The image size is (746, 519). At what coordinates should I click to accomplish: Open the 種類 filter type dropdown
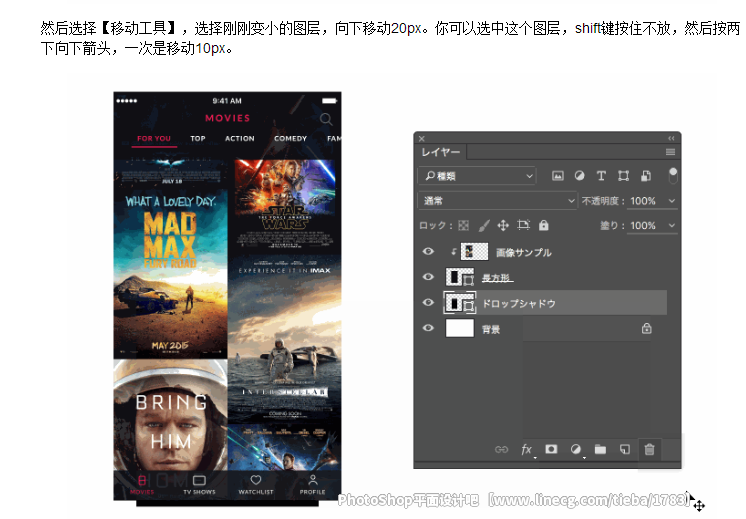click(477, 176)
